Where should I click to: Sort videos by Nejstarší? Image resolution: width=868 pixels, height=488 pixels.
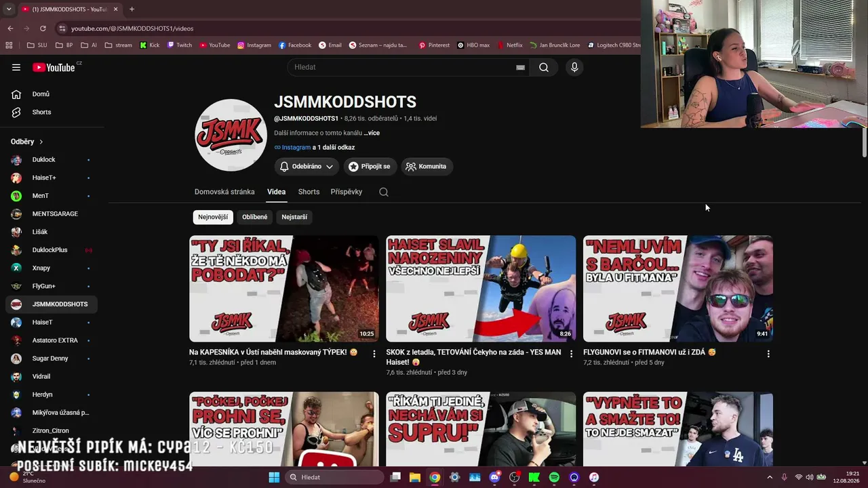point(294,217)
